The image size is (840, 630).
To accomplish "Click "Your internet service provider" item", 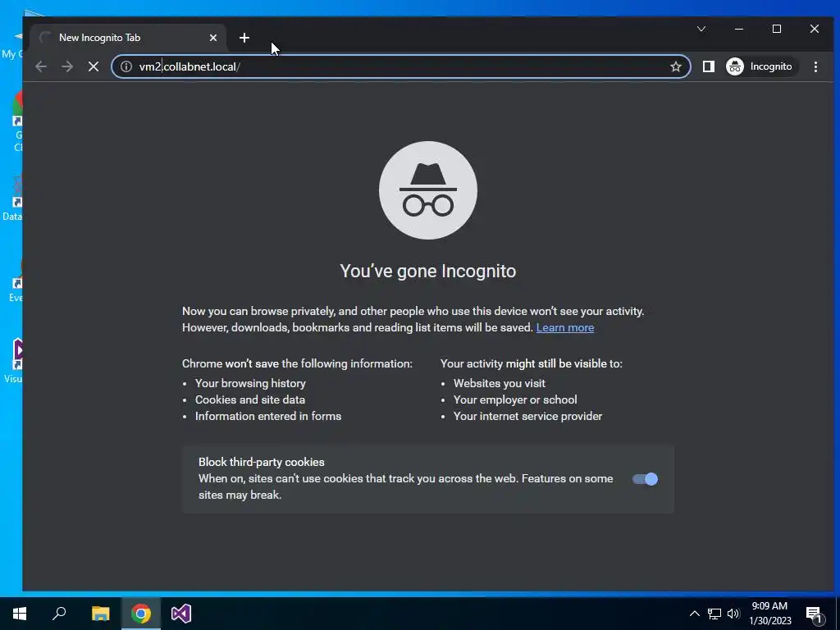I will point(527,416).
